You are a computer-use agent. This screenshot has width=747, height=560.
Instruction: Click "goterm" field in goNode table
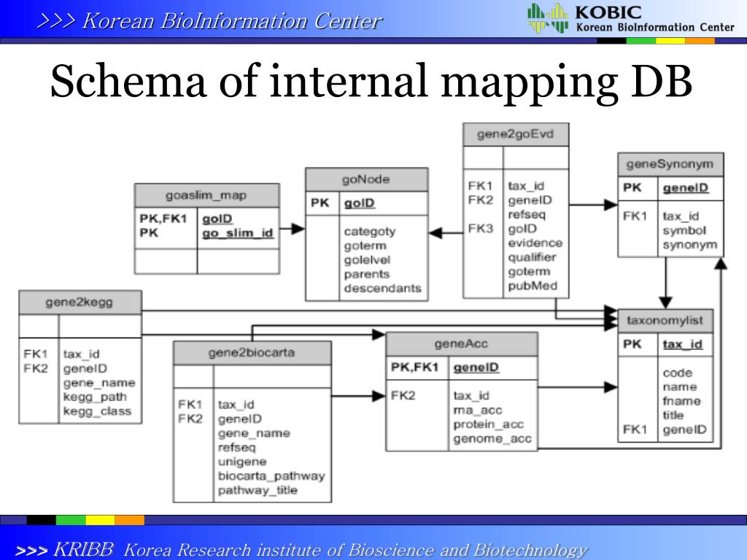coord(365,246)
